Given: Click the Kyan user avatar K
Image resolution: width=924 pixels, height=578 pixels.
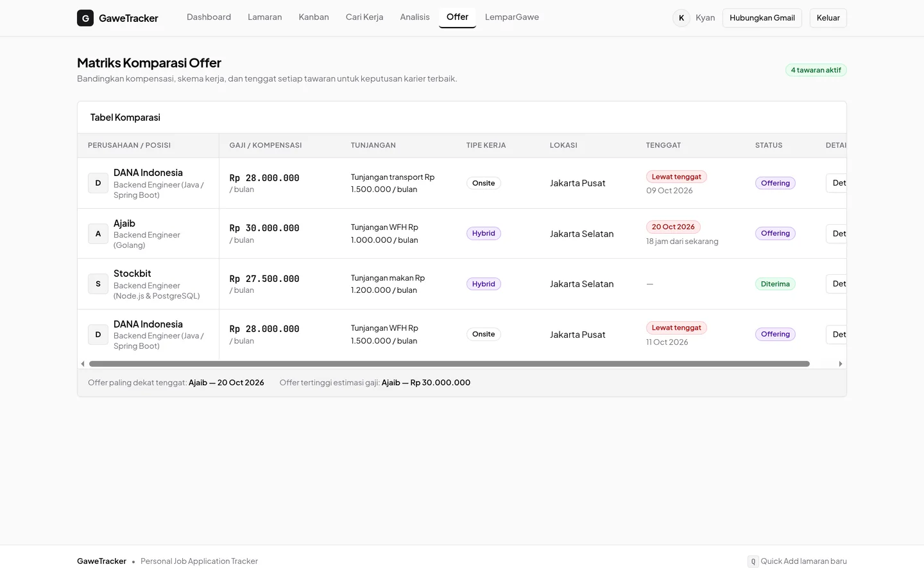Looking at the screenshot, I should coord(681,18).
